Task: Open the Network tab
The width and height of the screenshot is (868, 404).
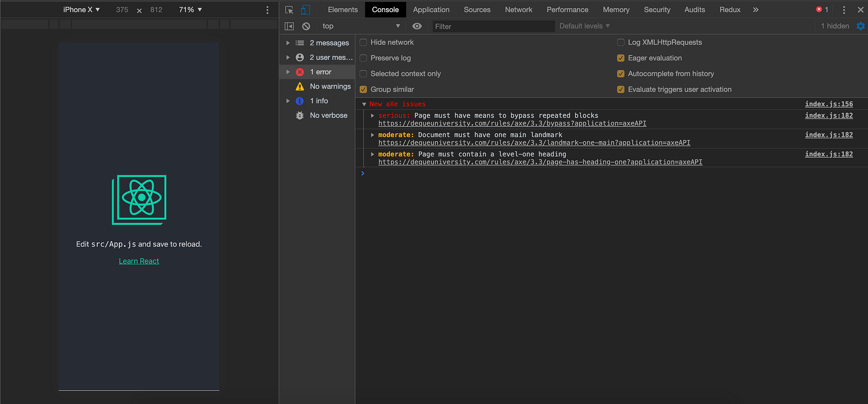Action: [519, 10]
